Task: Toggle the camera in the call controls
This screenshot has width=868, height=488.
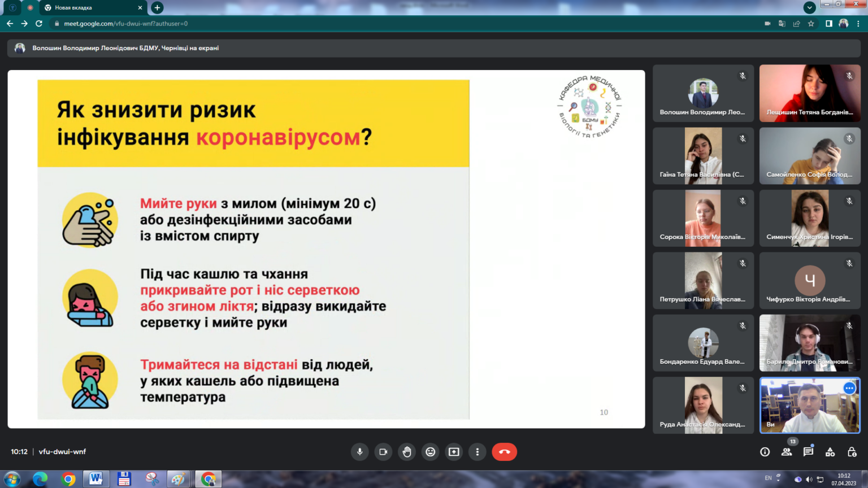Action: [383, 452]
